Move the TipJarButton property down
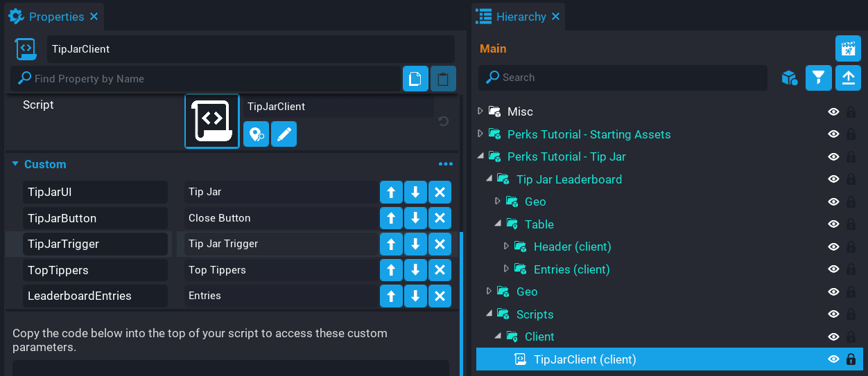This screenshot has height=376, width=868. tap(415, 218)
